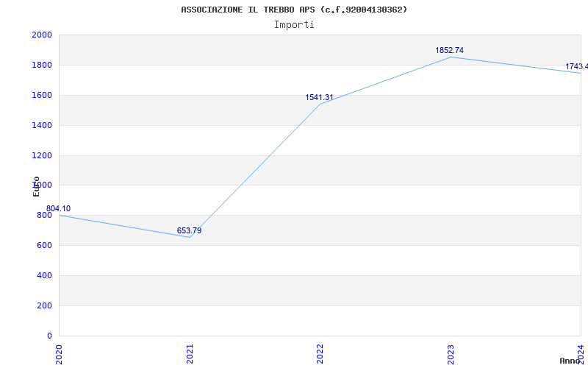The height and width of the screenshot is (368, 588).
Task: Select the 653.79 data label
Action: coord(190,230)
